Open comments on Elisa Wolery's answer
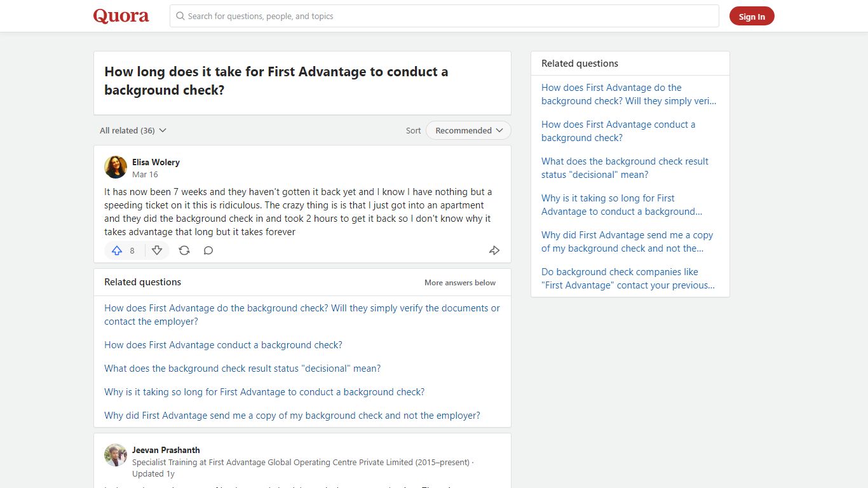Image resolution: width=868 pixels, height=488 pixels. point(208,250)
